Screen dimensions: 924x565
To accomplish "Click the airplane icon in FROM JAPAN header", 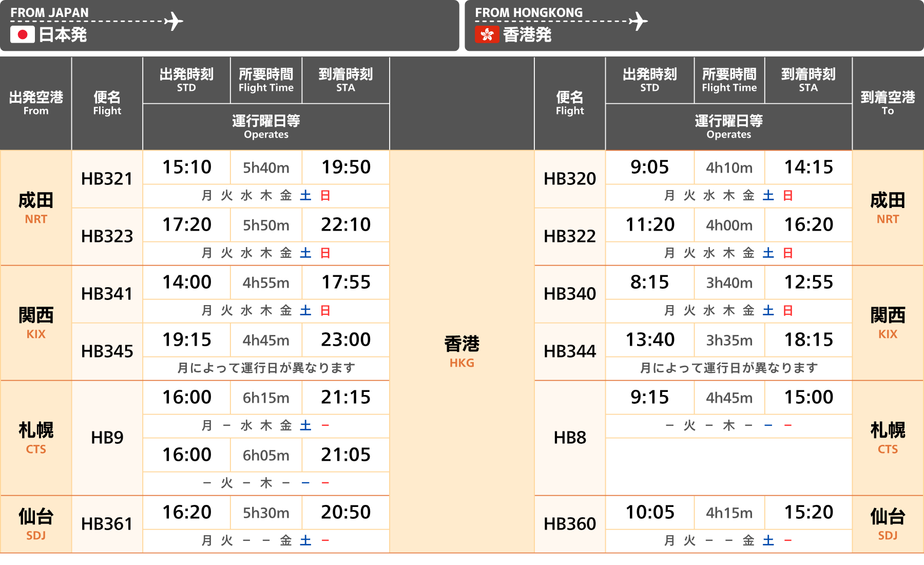I will pos(174,21).
